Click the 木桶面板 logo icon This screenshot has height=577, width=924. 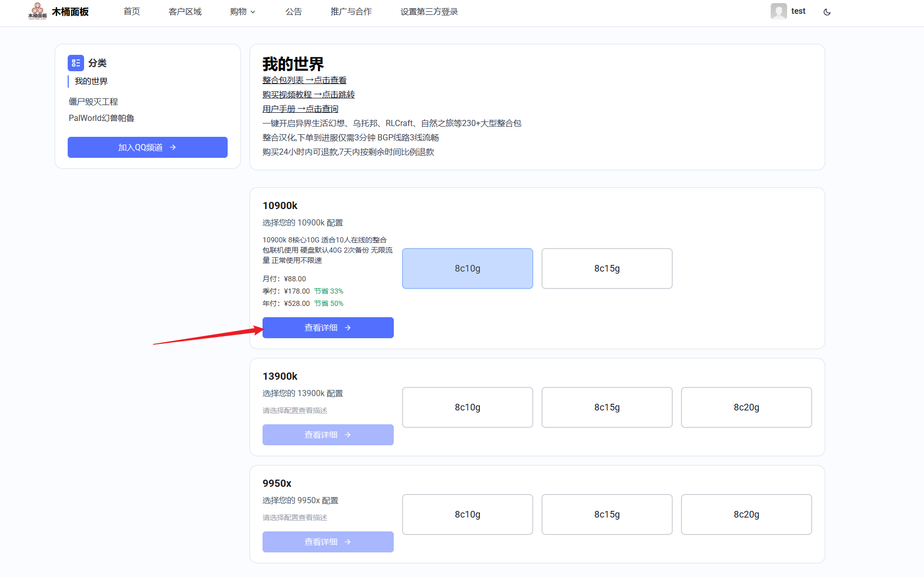(x=37, y=11)
